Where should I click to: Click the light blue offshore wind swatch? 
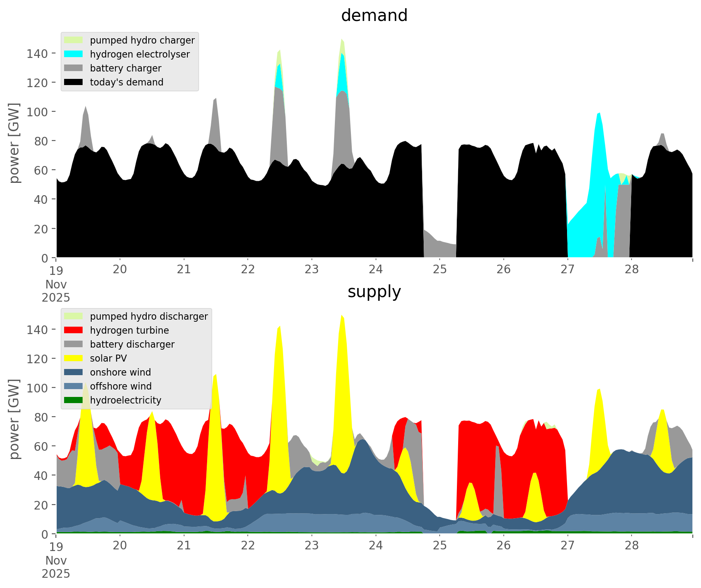(74, 386)
